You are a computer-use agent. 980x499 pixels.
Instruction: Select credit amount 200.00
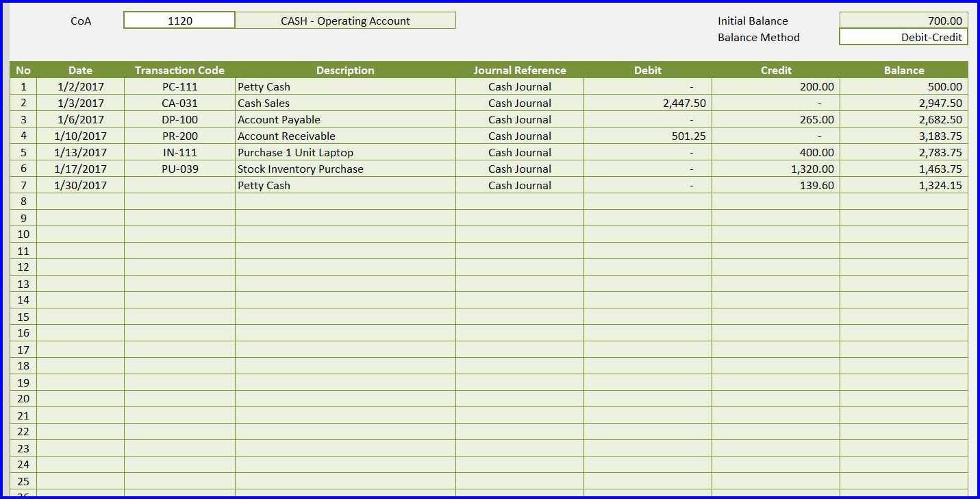776,86
